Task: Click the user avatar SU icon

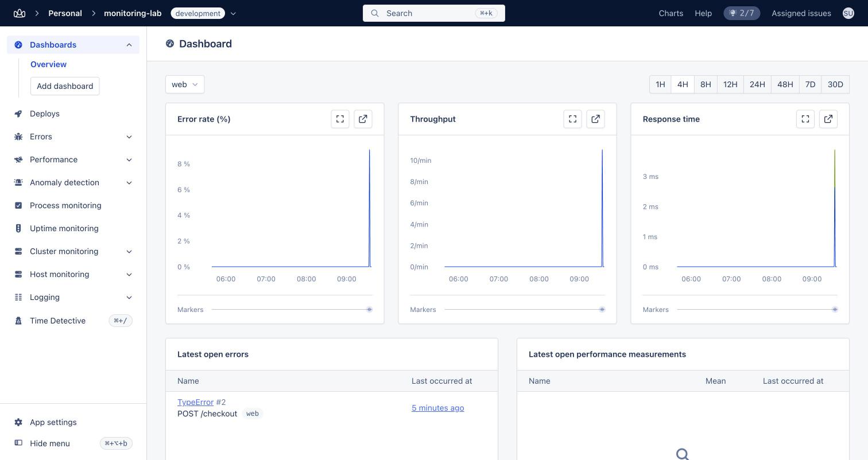Action: click(x=848, y=13)
